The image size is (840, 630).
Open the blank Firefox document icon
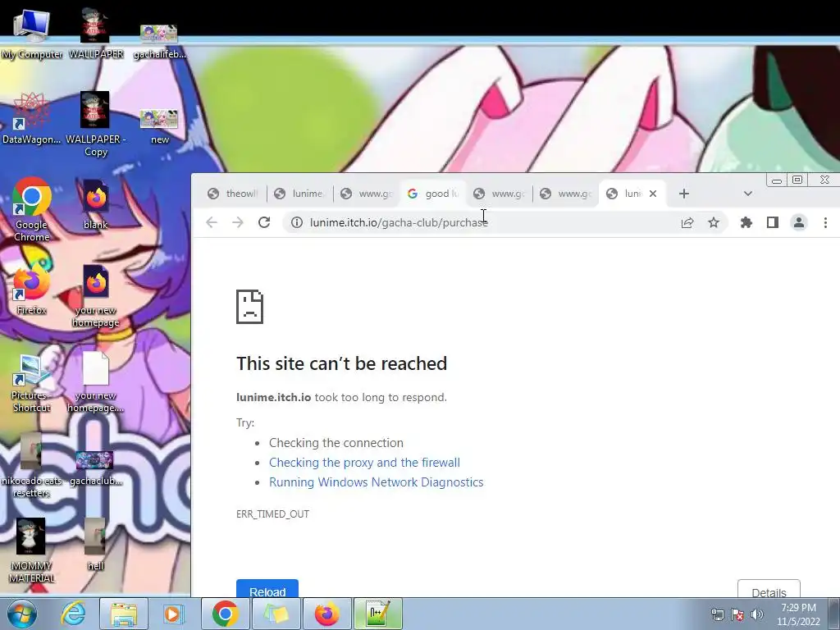click(95, 204)
